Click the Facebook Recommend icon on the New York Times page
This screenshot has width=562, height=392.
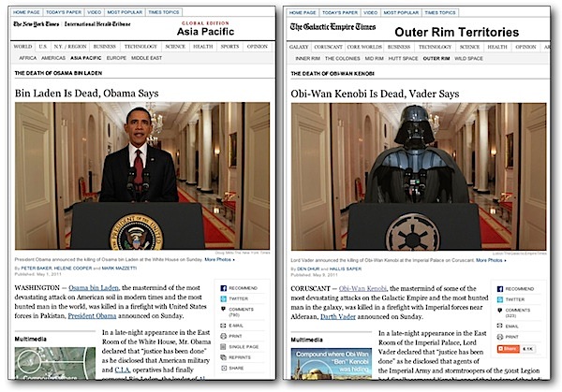(224, 288)
